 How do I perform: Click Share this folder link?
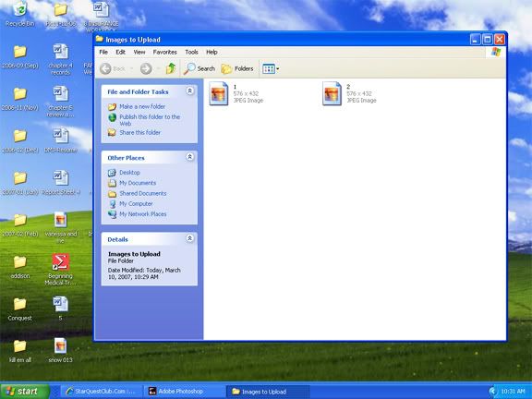pyautogui.click(x=139, y=132)
